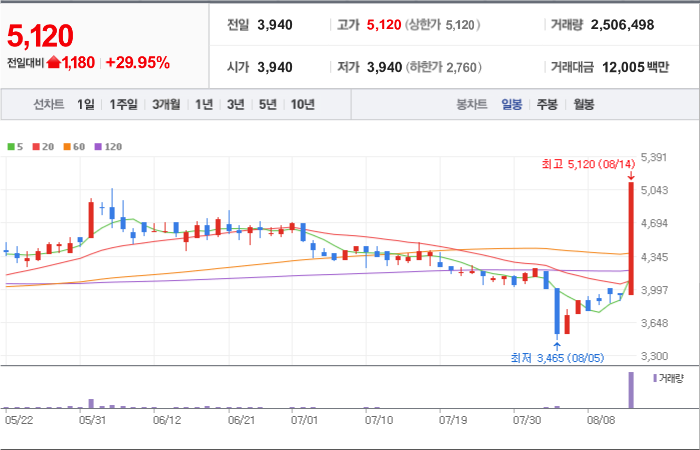Screen dimensions: 700x450
Task: Select the 1일 line chart period
Action: [x=86, y=104]
